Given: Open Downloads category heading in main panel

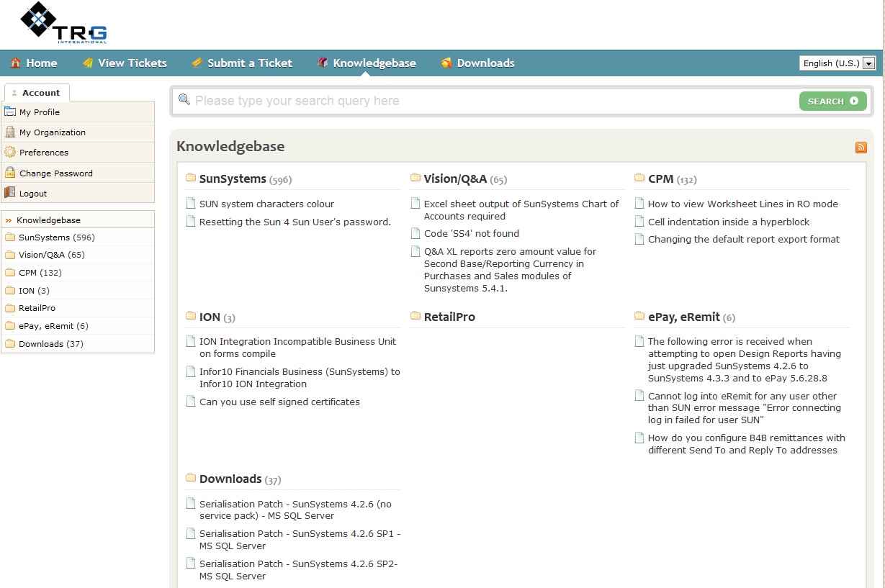Looking at the screenshot, I should pyautogui.click(x=230, y=479).
